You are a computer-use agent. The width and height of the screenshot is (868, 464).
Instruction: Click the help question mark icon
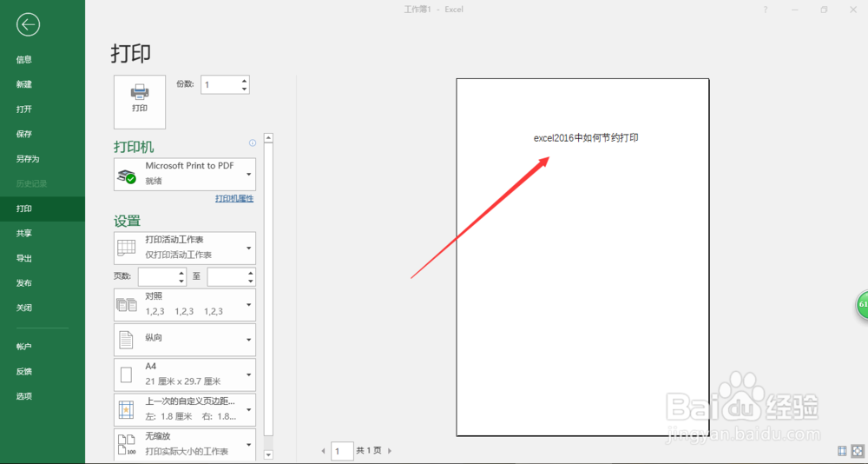[766, 10]
